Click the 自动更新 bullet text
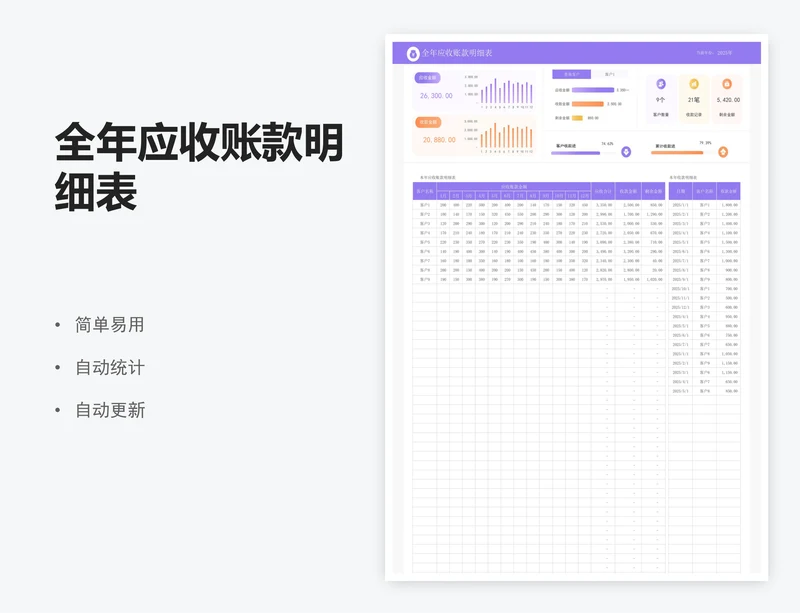The height and width of the screenshot is (613, 800). (110, 410)
